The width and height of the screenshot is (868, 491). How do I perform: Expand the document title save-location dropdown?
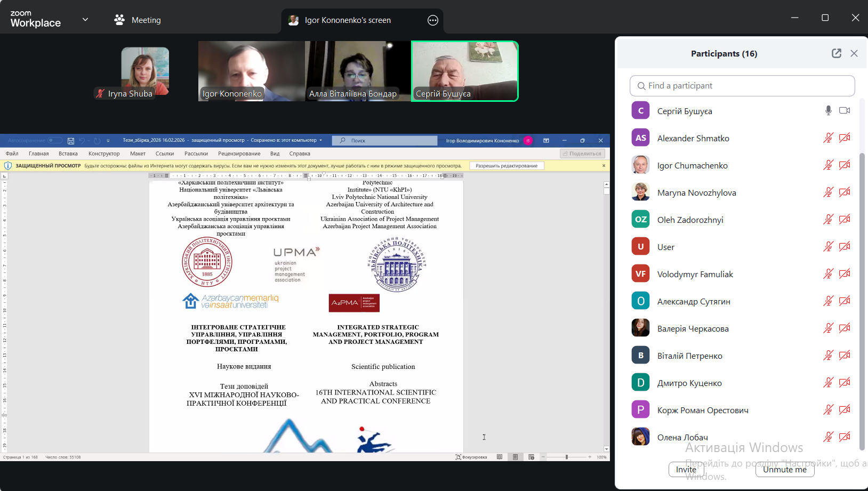(320, 141)
